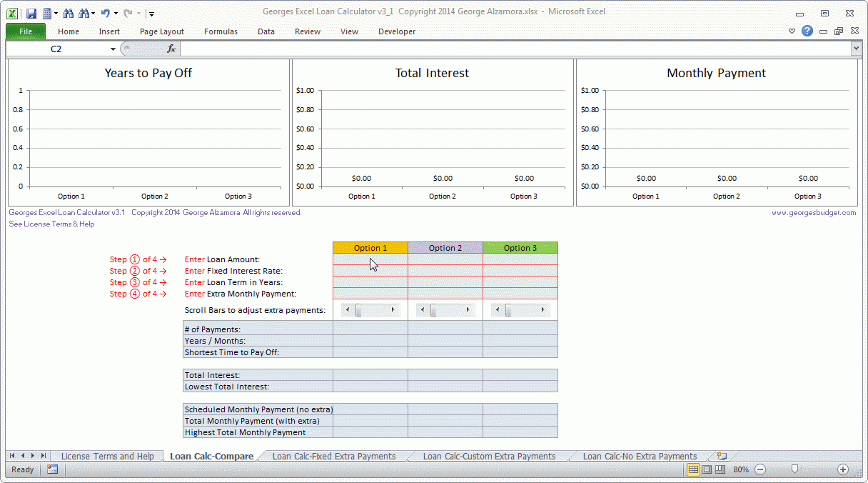Open the Formulas ribbon tab
The image size is (868, 483).
[x=221, y=31]
